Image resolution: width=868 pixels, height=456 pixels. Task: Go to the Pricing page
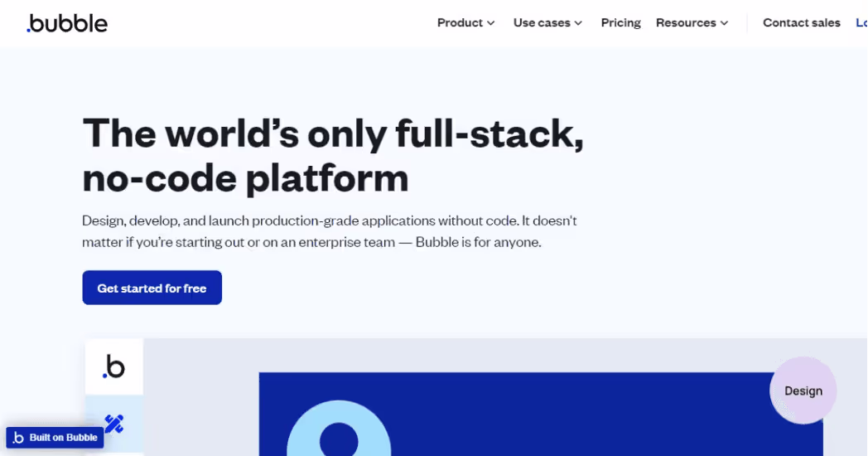click(620, 22)
